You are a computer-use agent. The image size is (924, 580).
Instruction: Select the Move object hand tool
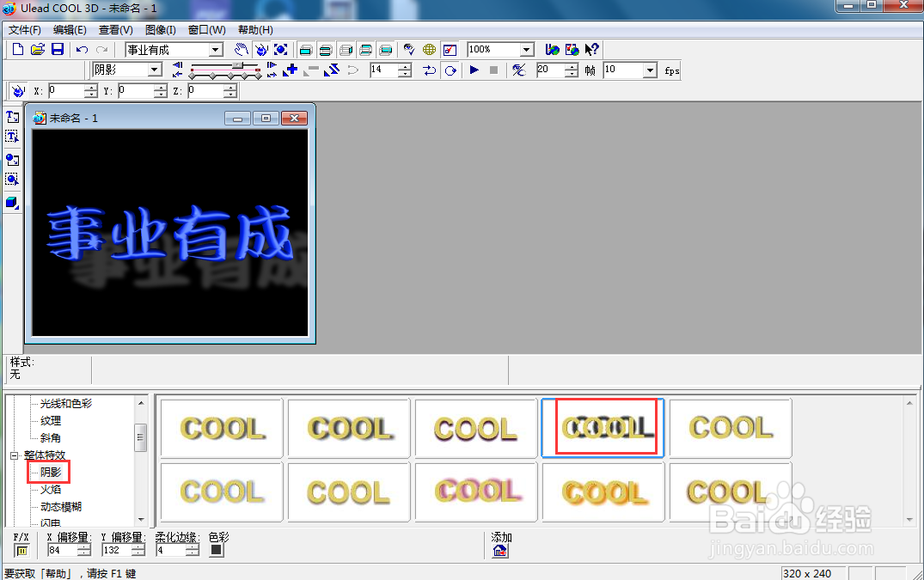pos(241,50)
